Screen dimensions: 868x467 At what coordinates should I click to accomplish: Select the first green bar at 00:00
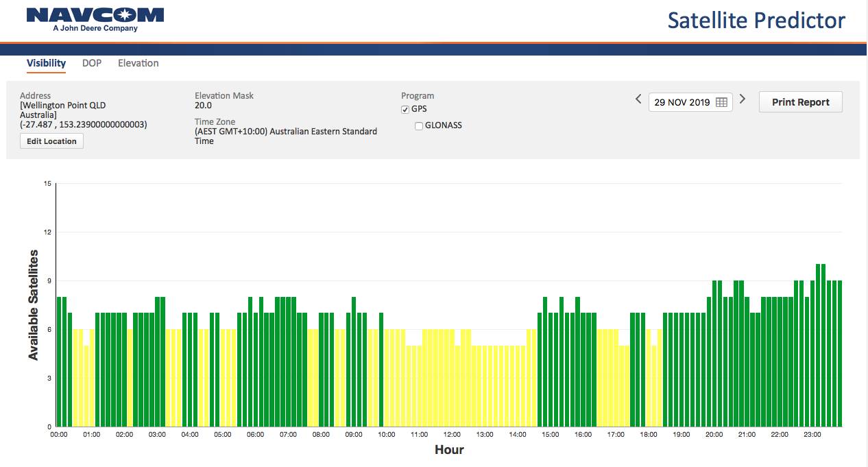(59, 361)
